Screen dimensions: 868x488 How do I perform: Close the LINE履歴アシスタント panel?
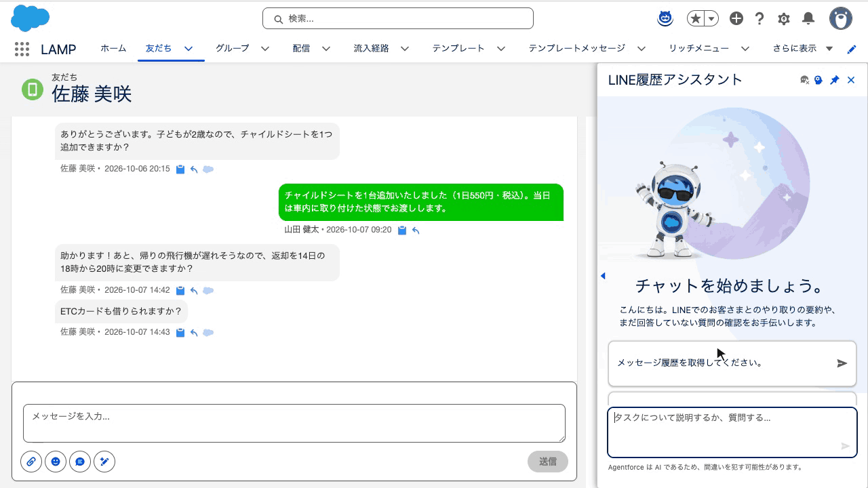[851, 80]
